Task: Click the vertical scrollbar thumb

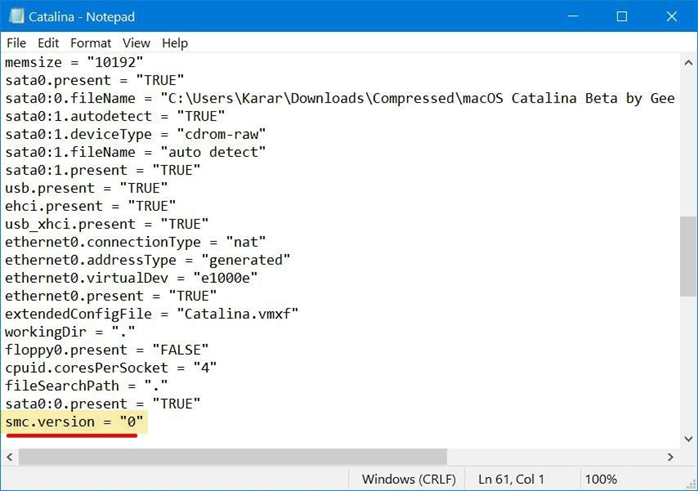Action: click(688, 256)
